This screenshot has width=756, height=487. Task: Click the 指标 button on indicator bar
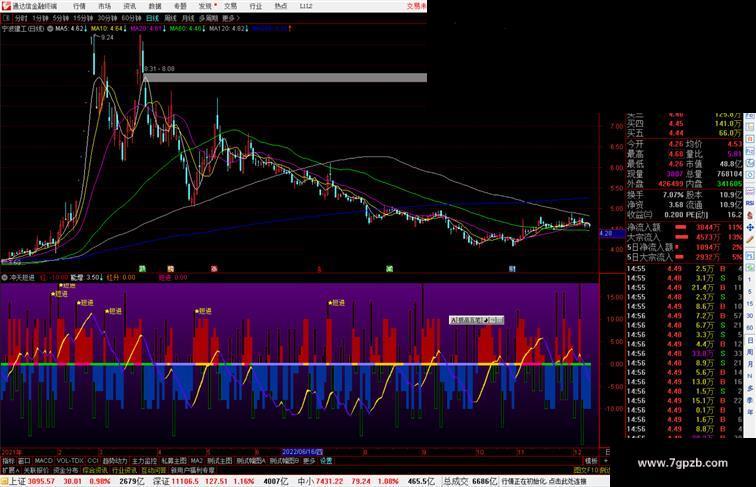8,461
